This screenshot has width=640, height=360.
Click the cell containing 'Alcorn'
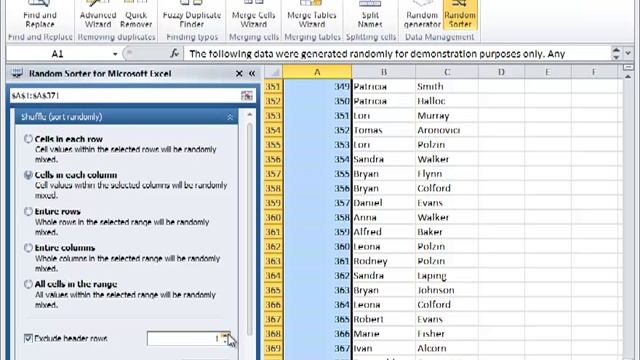tap(447, 348)
